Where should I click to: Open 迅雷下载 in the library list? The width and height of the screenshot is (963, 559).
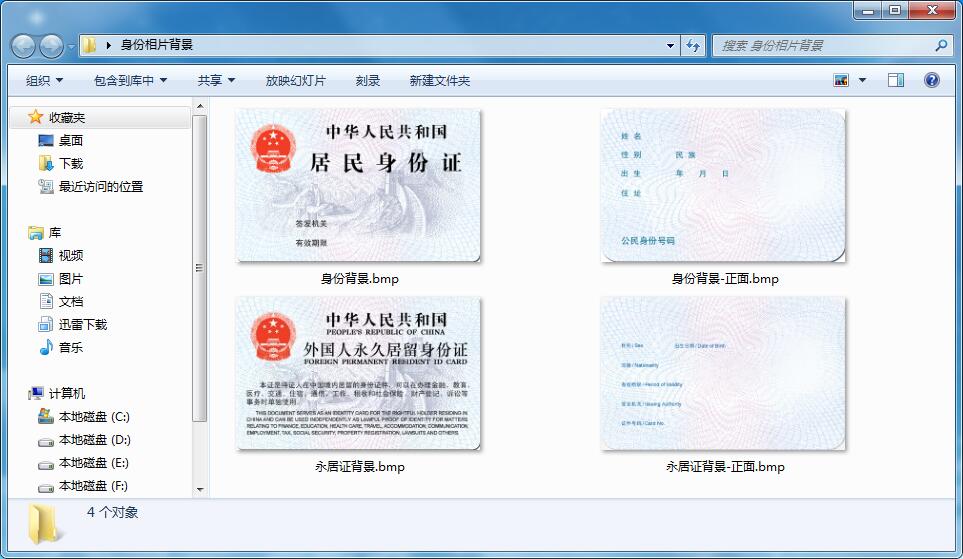[x=82, y=324]
